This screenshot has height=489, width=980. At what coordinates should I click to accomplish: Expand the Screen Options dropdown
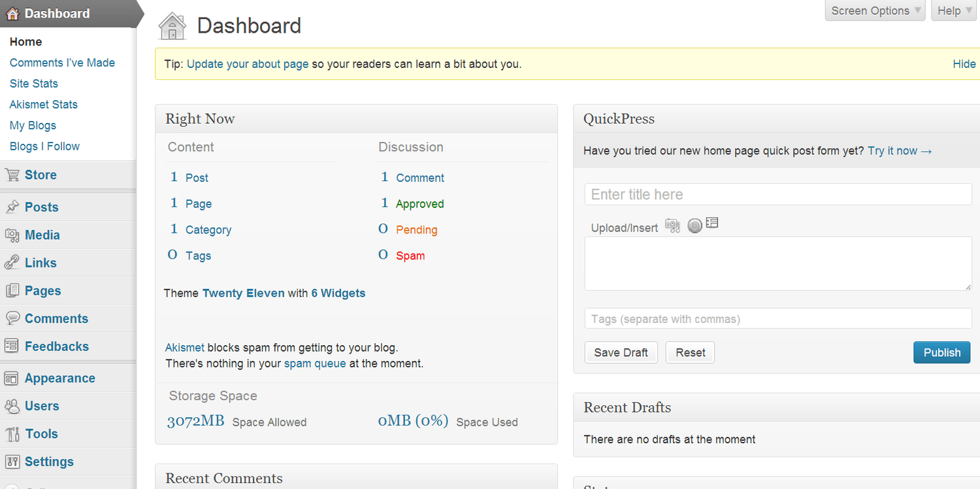click(x=875, y=10)
